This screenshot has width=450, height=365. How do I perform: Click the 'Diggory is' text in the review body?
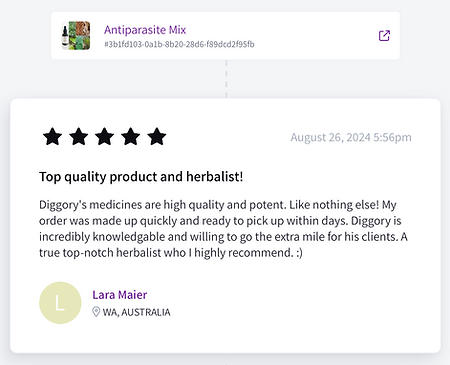[x=376, y=221]
